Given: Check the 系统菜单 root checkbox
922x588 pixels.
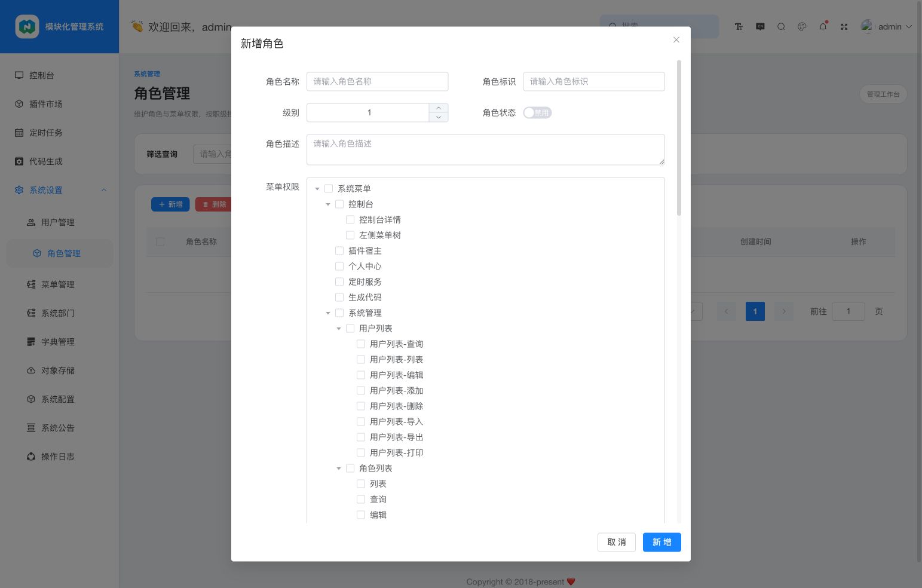Looking at the screenshot, I should tap(329, 188).
